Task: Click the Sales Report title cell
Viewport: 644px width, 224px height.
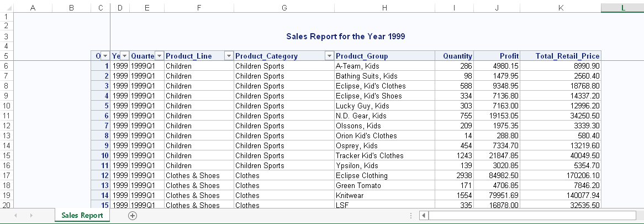Action: tap(346, 37)
